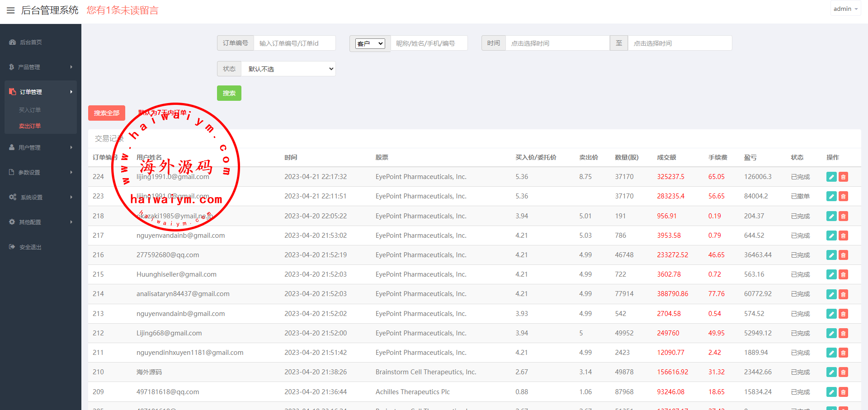Click the red delete icon for order 223
The height and width of the screenshot is (410, 868).
(843, 196)
